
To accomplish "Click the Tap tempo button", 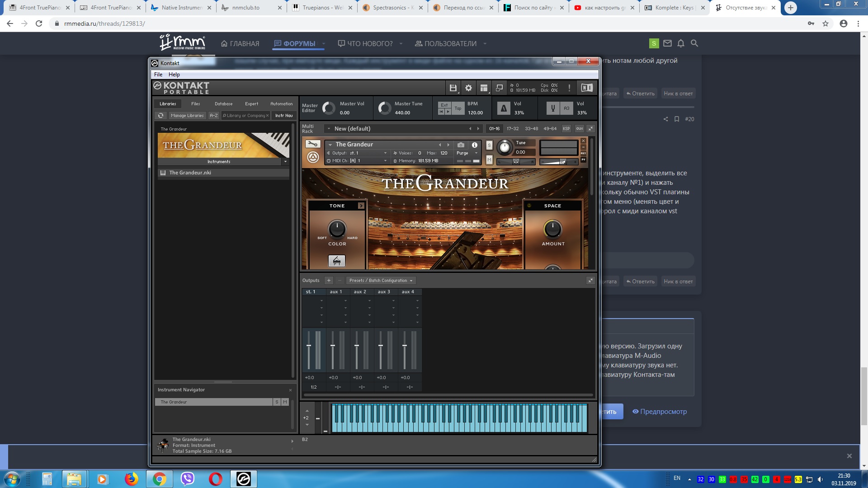I will pos(458,108).
